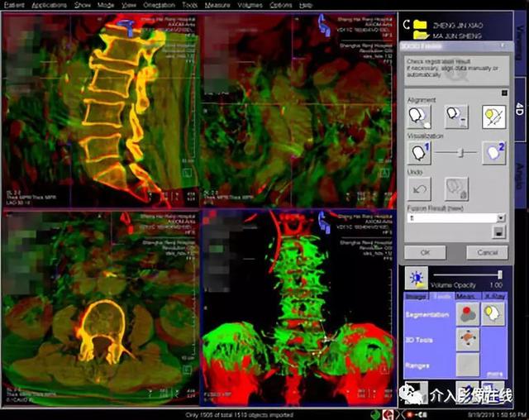Viewport: 529px width, 420px height.
Task: Click the ZHENG JIN XIAO folder icon
Action: [421, 25]
